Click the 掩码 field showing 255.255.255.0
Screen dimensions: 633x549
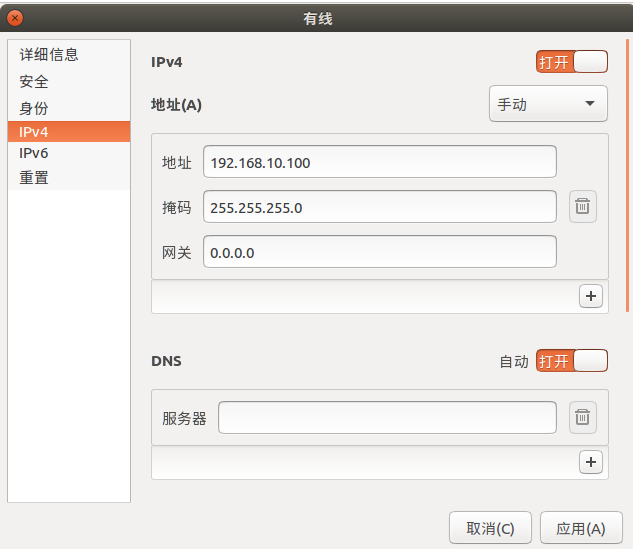pos(380,207)
